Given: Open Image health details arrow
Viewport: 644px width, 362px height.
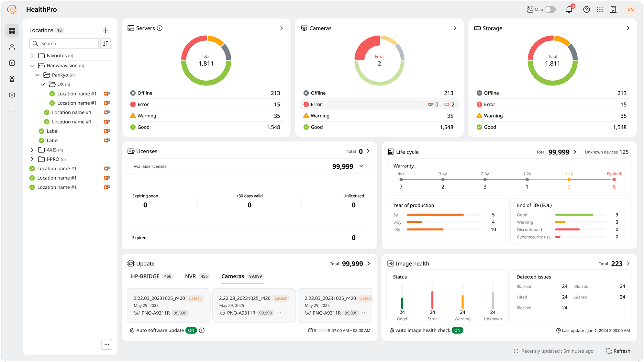Looking at the screenshot, I should point(628,264).
